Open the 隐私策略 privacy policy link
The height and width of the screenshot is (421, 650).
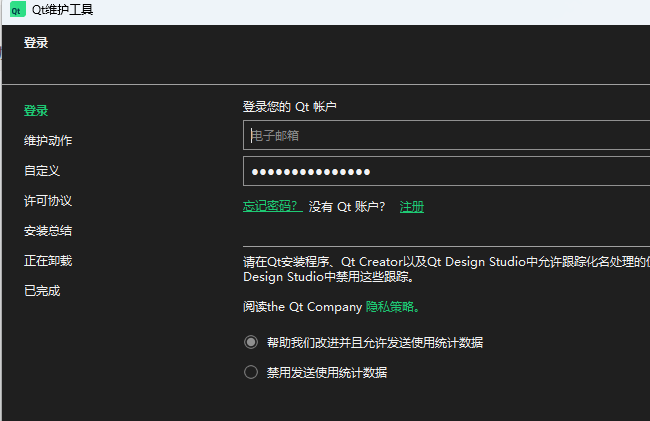tap(392, 307)
